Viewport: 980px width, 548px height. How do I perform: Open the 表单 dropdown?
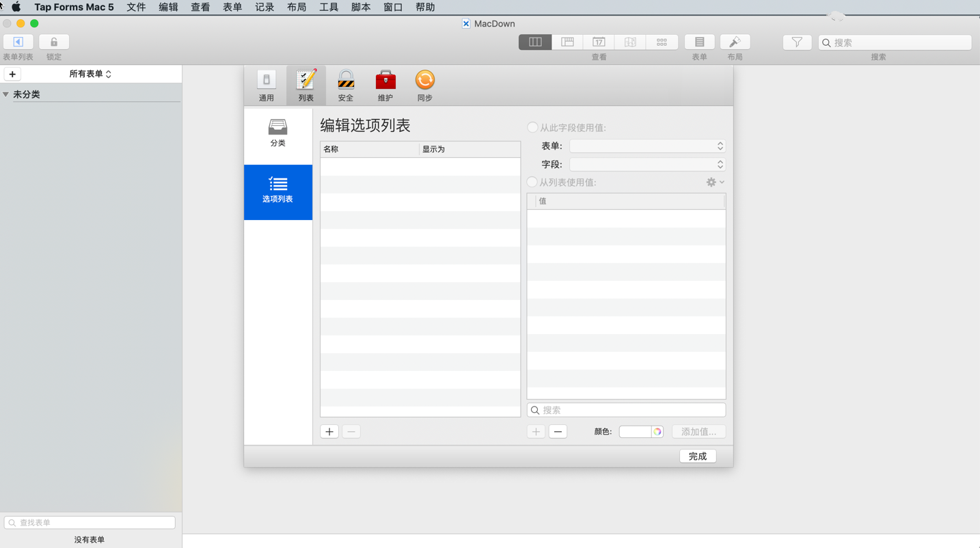647,146
